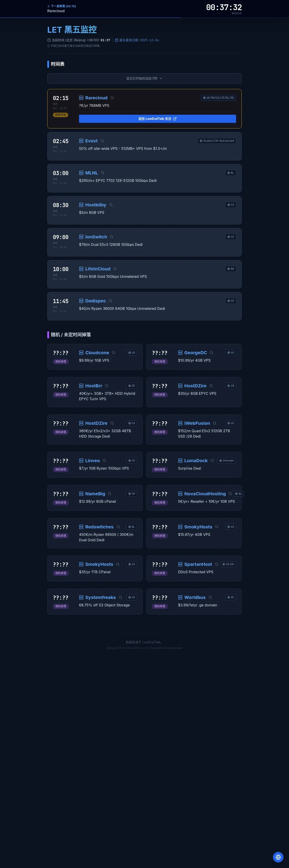Click the '$35/yr 1TB CPanel' text
289x868 pixels.
coord(95,572)
